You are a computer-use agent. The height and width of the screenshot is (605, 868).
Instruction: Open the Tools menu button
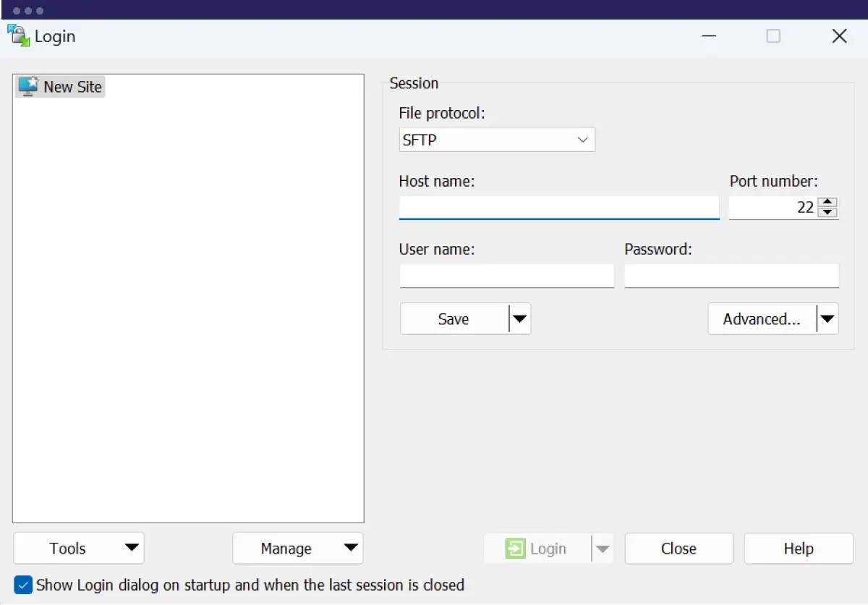coord(79,549)
